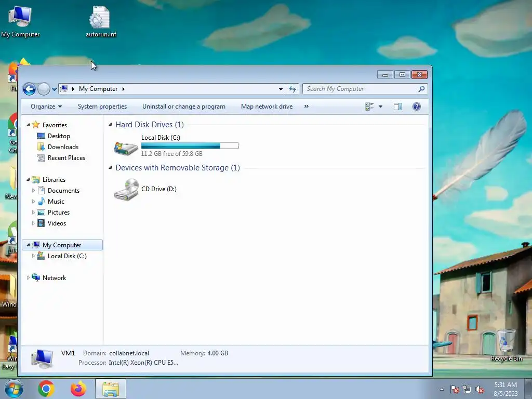Collapse the Favorites tree group
This screenshot has height=399, width=532.
(x=28, y=125)
